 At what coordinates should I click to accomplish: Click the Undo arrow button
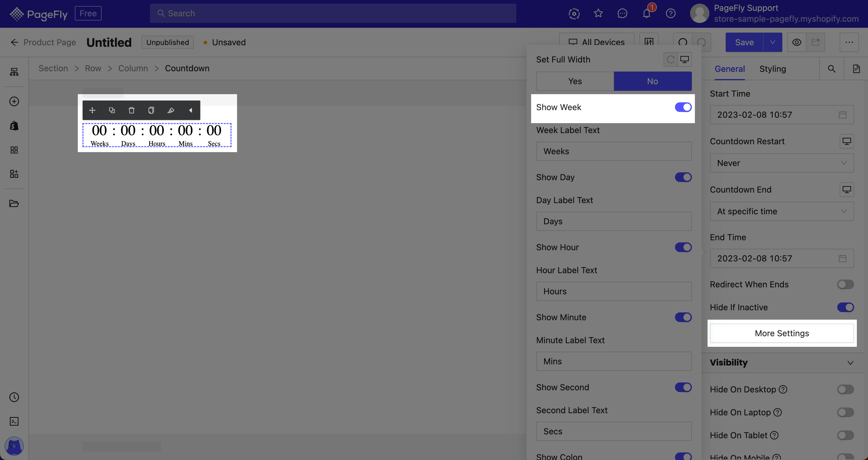pyautogui.click(x=683, y=42)
